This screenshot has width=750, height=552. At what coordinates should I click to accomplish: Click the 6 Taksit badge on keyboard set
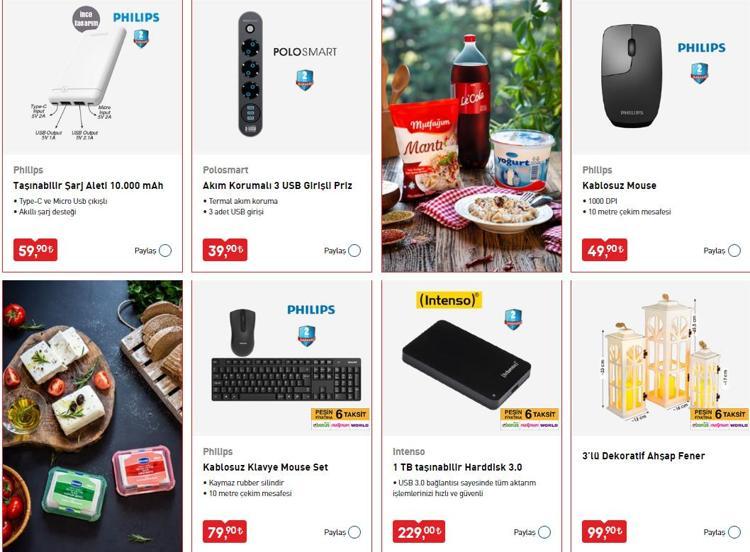pos(340,418)
